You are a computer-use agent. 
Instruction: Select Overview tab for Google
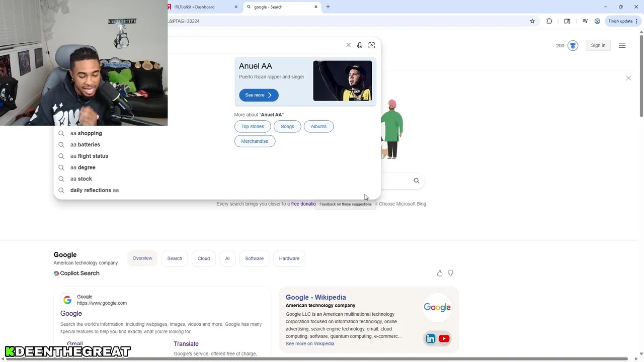142,258
